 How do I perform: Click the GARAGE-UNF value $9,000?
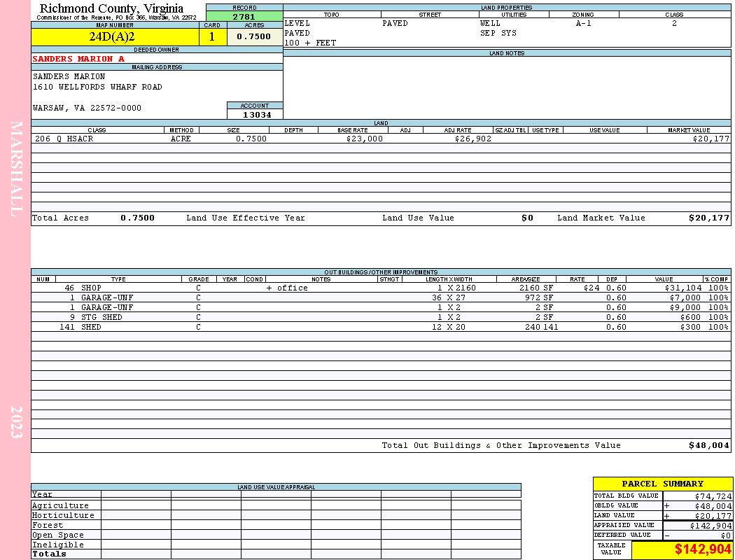pos(685,307)
